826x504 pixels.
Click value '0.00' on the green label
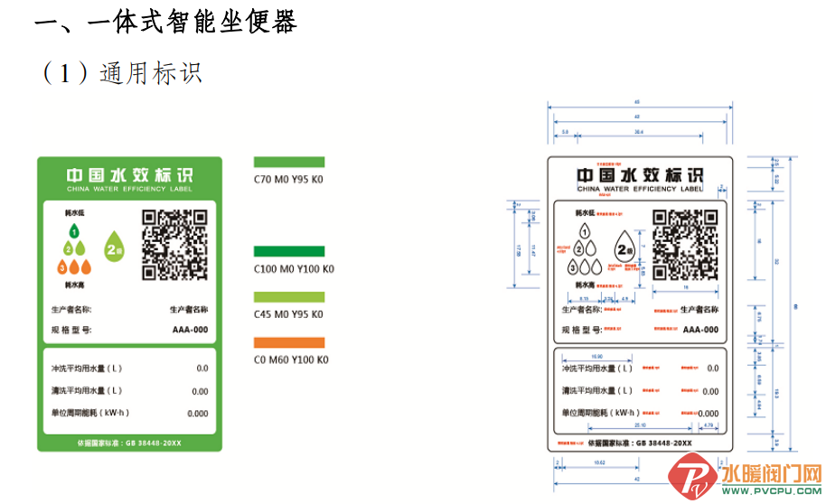[x=201, y=392]
